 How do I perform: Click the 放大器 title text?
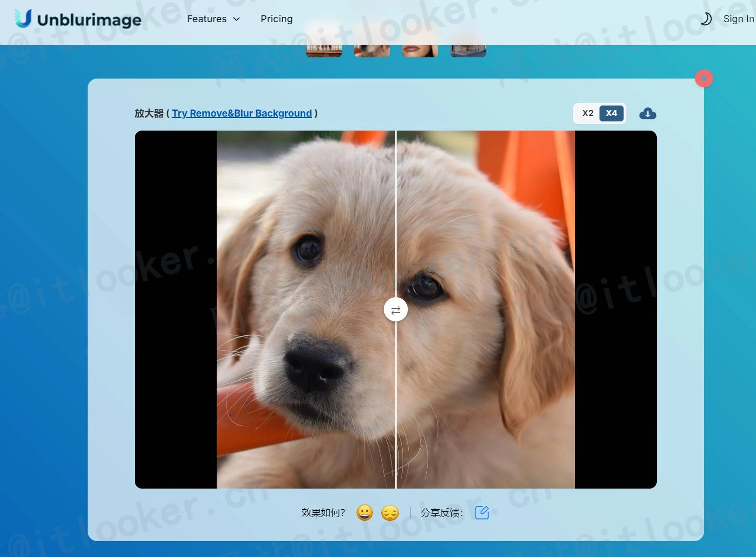tap(149, 113)
